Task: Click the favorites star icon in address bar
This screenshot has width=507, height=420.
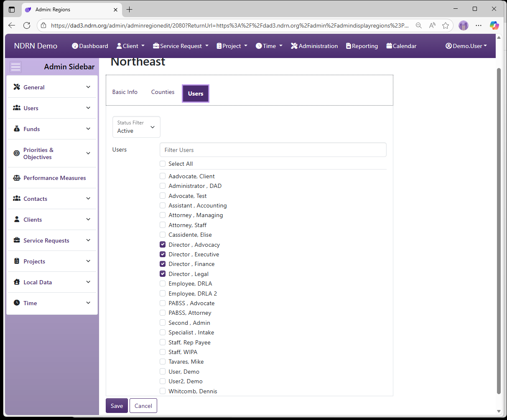Action: tap(446, 25)
